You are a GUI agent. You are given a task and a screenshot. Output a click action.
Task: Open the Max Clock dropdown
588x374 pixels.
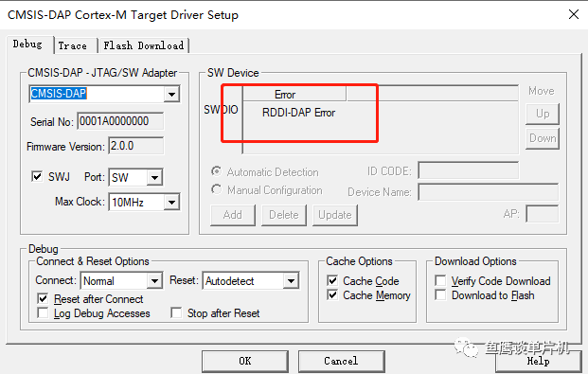[171, 203]
